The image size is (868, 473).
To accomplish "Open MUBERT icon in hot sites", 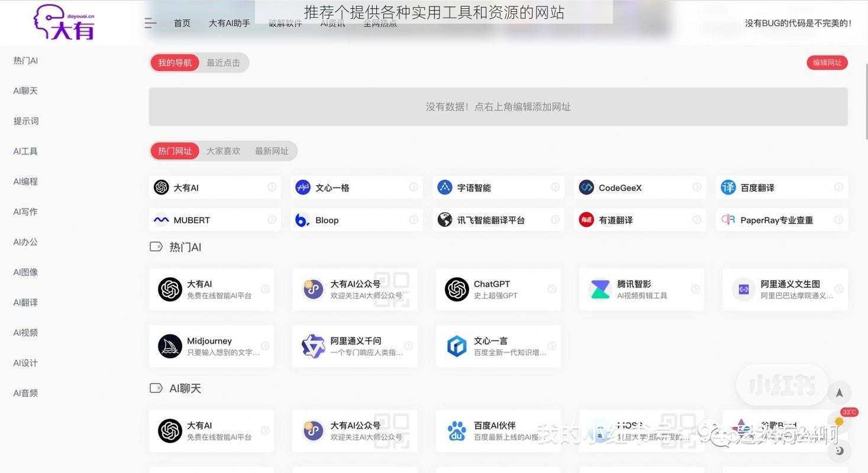I will 161,220.
